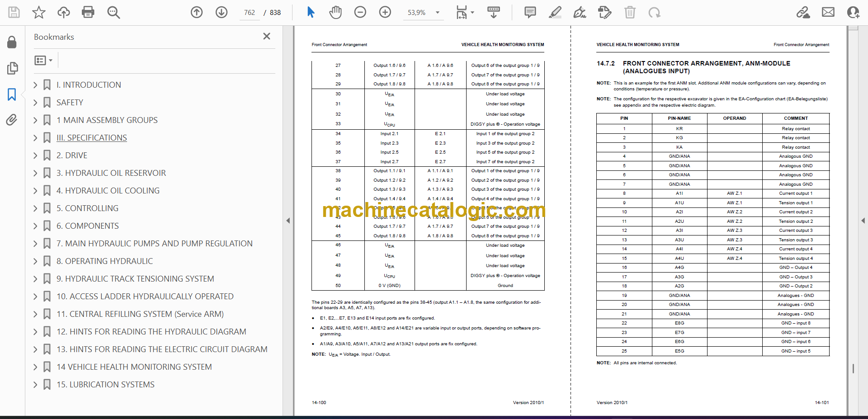Collapse the left navigation pane arrow

pos(288,221)
